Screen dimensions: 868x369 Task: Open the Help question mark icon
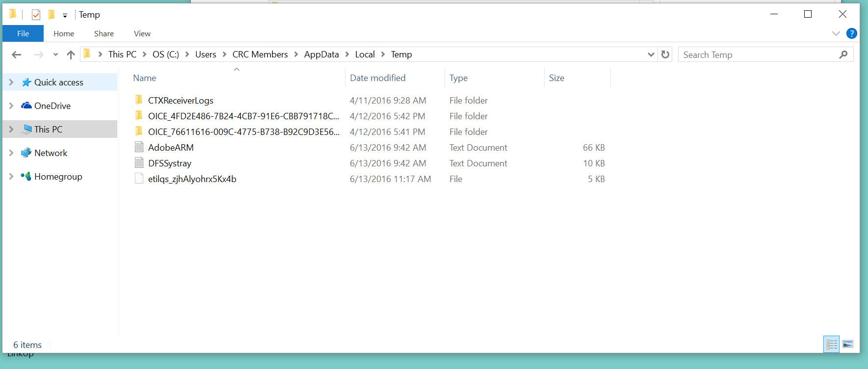[x=851, y=33]
